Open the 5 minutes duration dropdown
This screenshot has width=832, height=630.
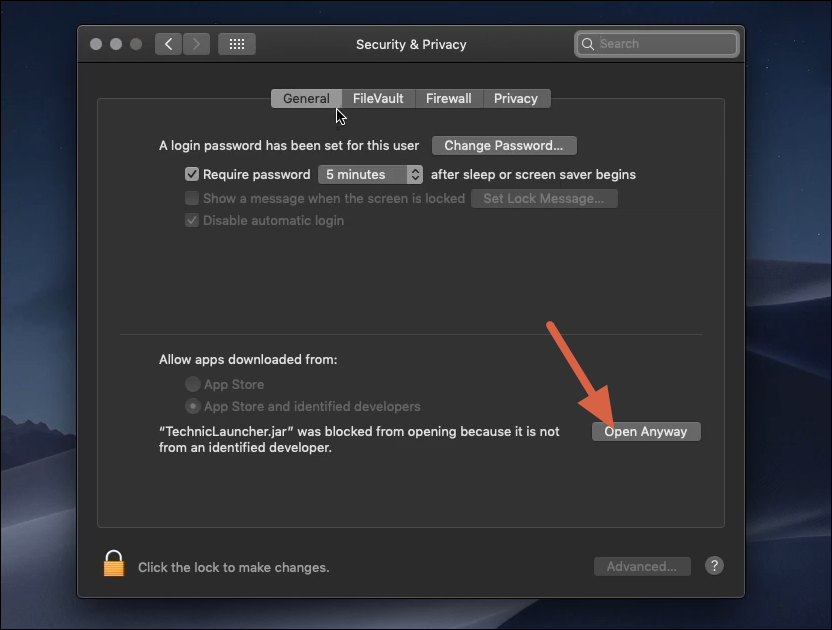370,174
